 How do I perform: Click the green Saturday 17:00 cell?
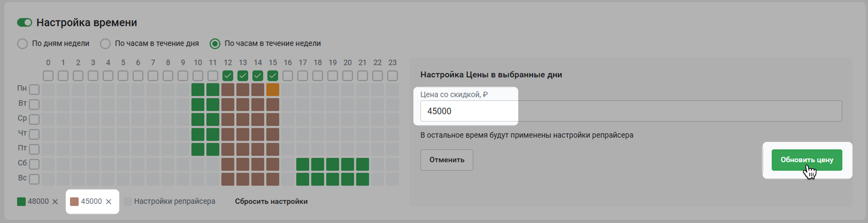303,164
